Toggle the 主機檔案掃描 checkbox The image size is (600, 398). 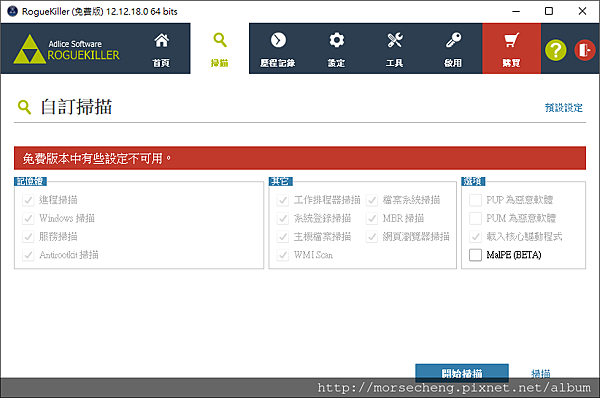click(283, 237)
